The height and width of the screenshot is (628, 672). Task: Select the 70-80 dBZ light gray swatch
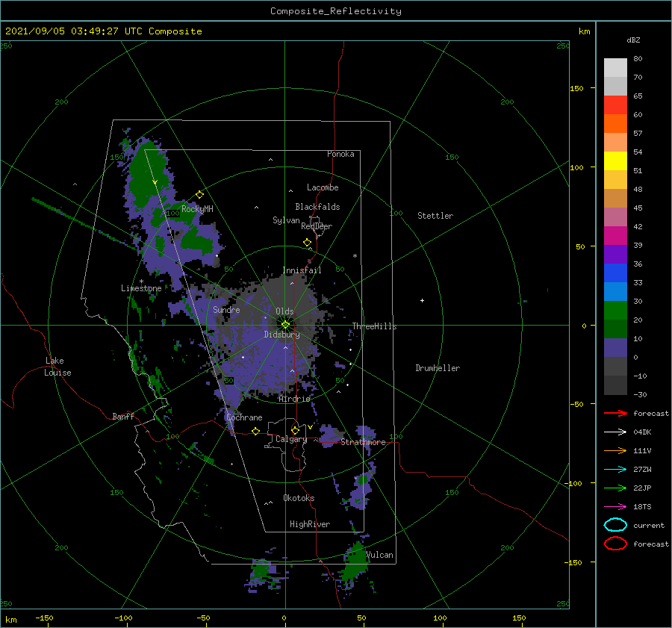(x=615, y=68)
